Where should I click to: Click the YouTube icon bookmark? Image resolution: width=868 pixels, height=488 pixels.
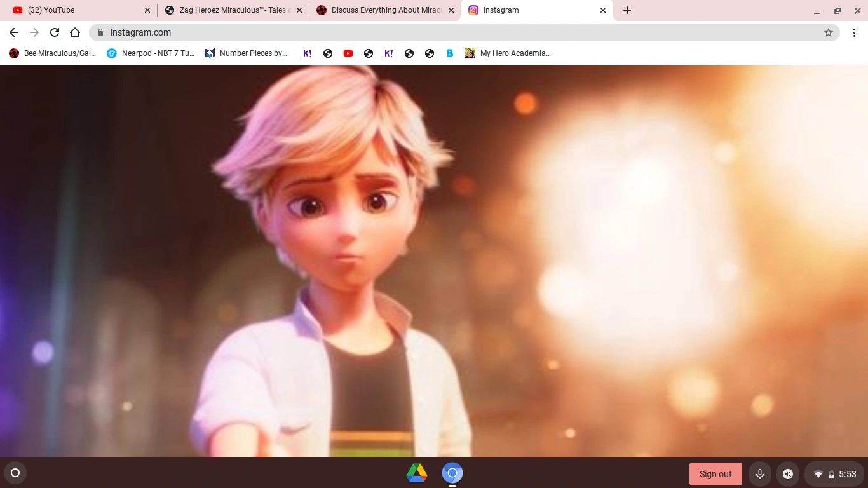pyautogui.click(x=348, y=53)
